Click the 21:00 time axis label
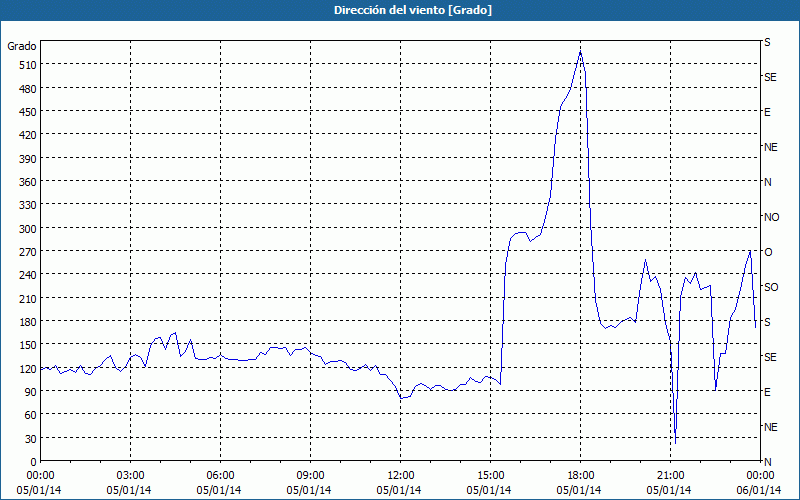This screenshot has width=800, height=500. (x=670, y=476)
